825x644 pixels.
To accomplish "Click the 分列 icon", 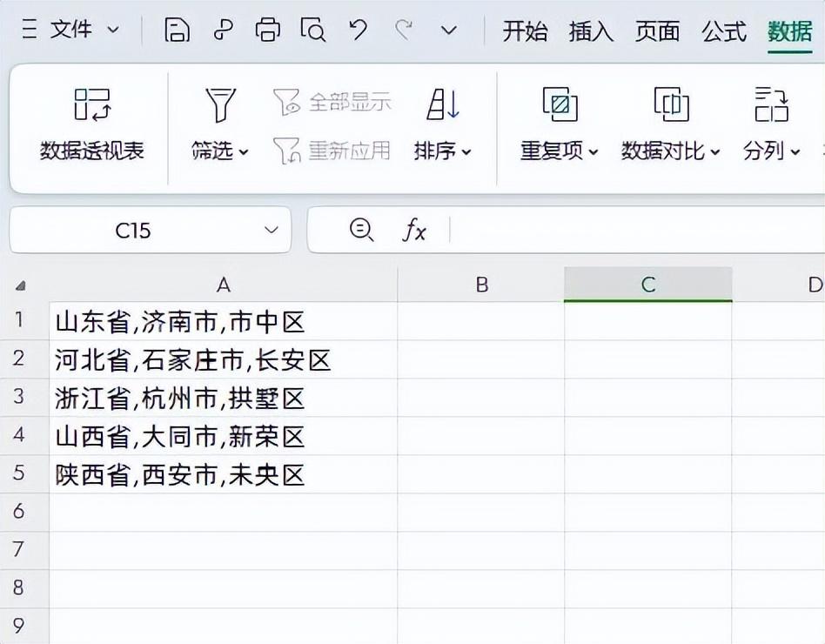I will [x=771, y=104].
